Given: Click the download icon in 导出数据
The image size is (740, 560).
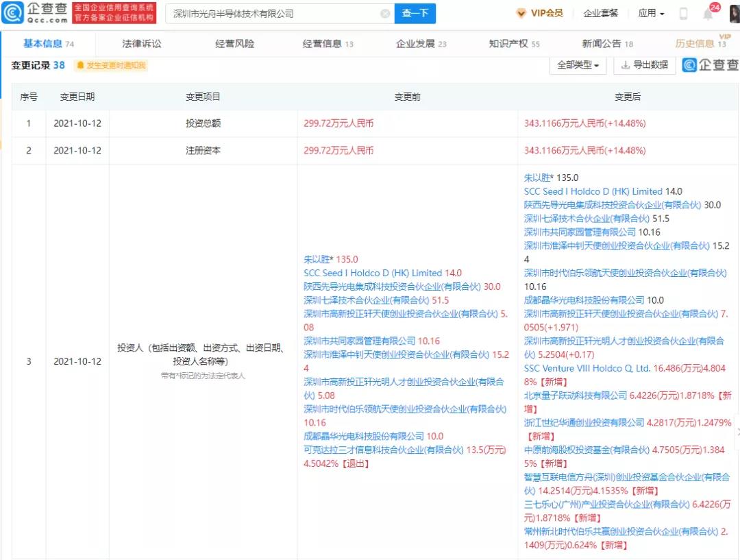Looking at the screenshot, I should (626, 64).
